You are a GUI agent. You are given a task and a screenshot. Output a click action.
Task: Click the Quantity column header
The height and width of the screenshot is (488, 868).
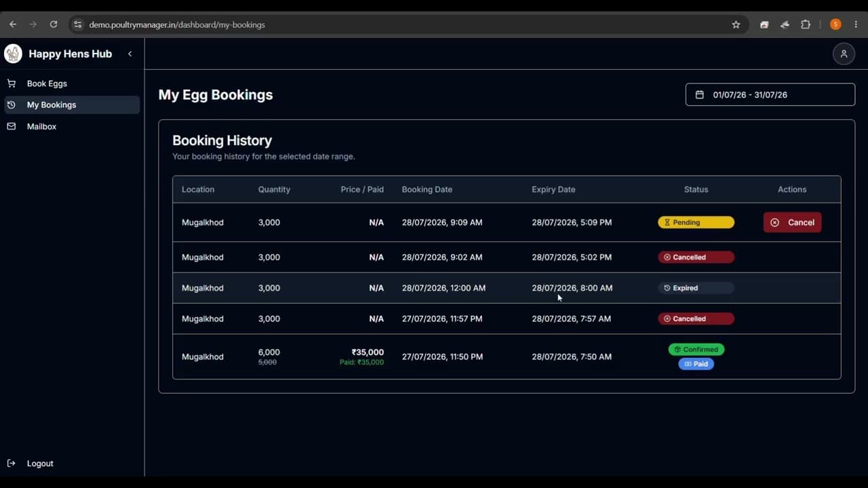pyautogui.click(x=274, y=190)
